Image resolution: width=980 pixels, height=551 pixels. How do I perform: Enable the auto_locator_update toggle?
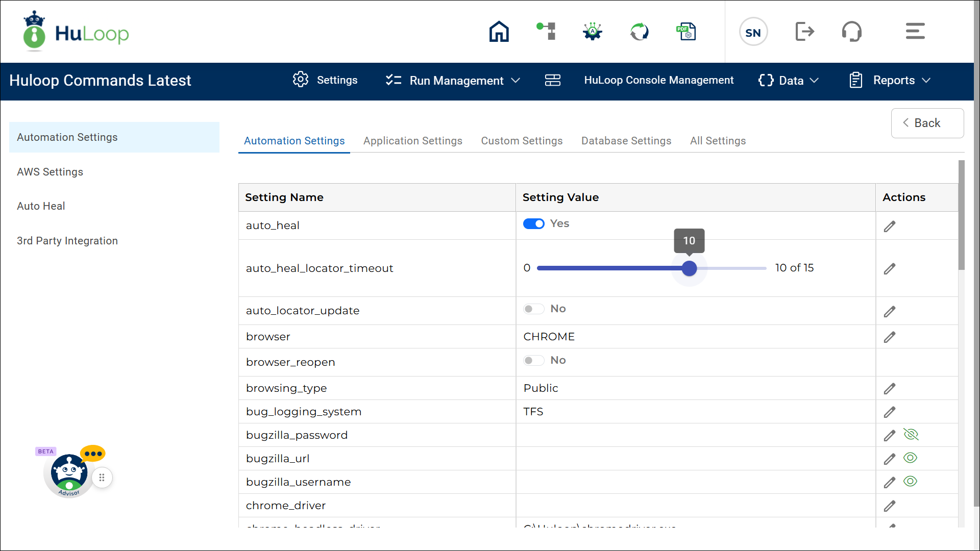[x=533, y=309]
